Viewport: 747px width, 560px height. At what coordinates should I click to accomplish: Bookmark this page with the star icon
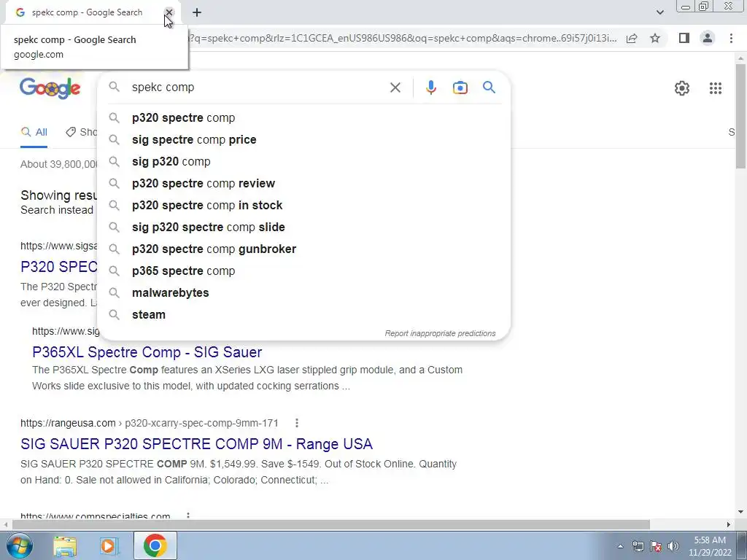(x=655, y=38)
